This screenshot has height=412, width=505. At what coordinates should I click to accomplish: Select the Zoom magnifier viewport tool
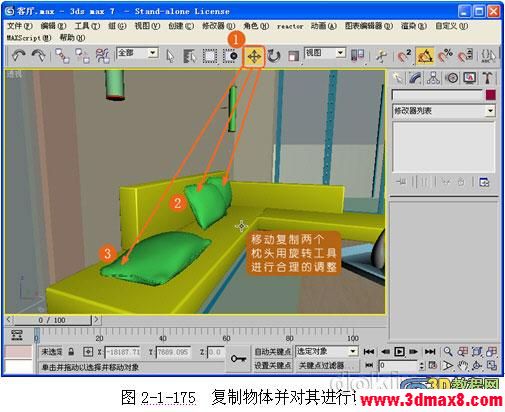pyautogui.click(x=448, y=351)
